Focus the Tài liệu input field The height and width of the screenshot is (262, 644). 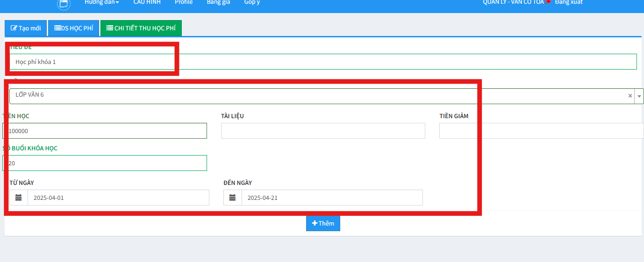point(323,131)
